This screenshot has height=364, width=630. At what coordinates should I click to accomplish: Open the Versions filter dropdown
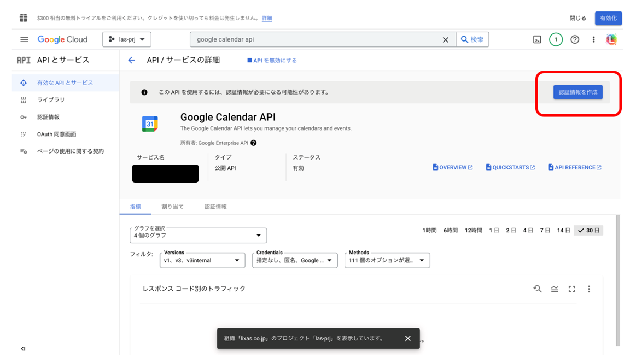pos(202,260)
